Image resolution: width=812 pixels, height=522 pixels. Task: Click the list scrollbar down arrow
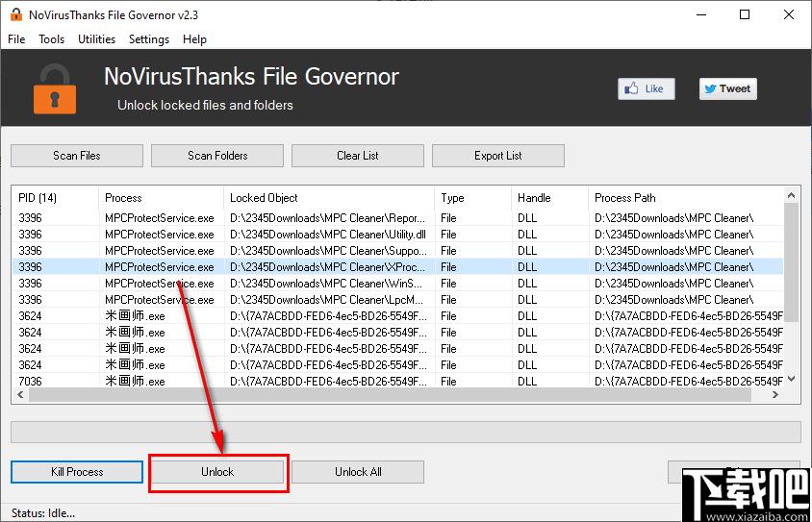[x=791, y=379]
